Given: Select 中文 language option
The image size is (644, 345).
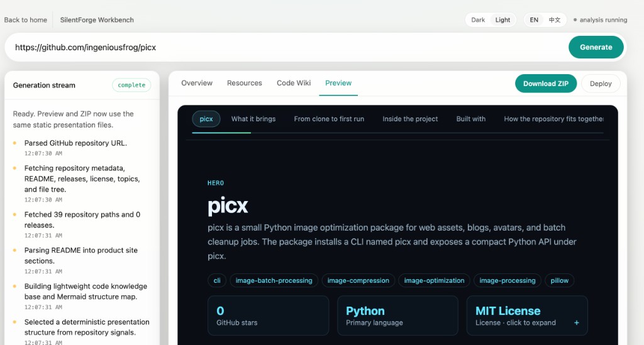Looking at the screenshot, I should click(x=555, y=19).
